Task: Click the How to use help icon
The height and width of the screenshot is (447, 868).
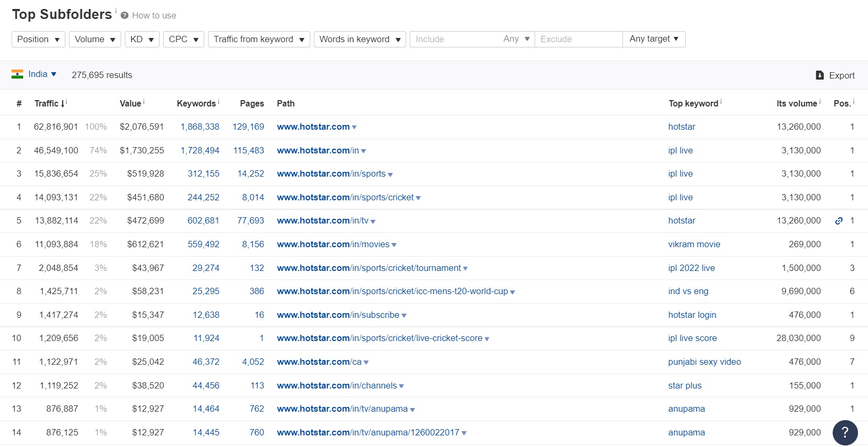Action: [x=125, y=16]
